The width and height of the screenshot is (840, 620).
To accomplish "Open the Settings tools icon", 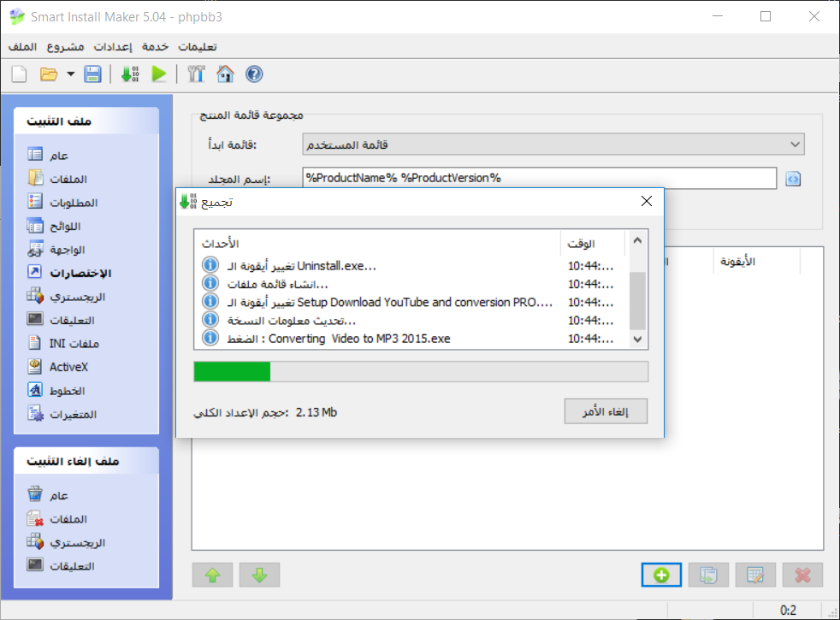I will [x=196, y=74].
